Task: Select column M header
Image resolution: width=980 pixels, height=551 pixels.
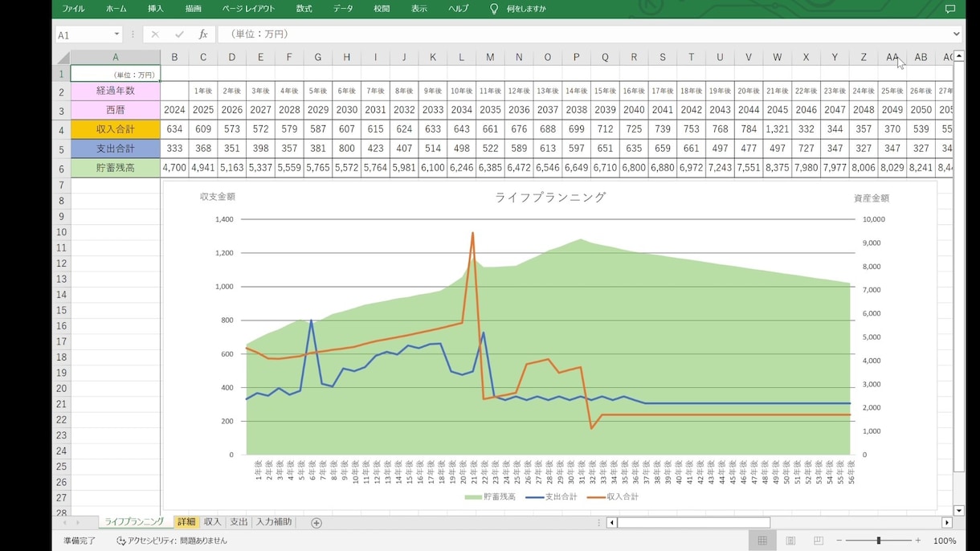Action: 490,58
